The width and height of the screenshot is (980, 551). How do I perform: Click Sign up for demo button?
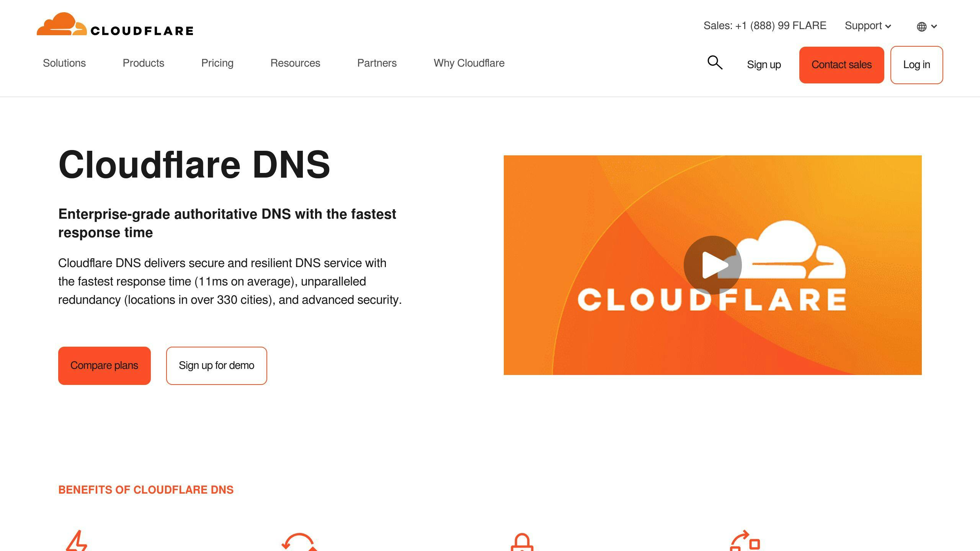216,365
